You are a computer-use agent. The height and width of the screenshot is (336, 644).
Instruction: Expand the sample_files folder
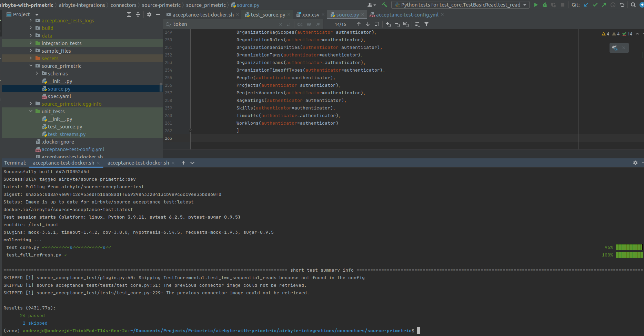click(31, 51)
